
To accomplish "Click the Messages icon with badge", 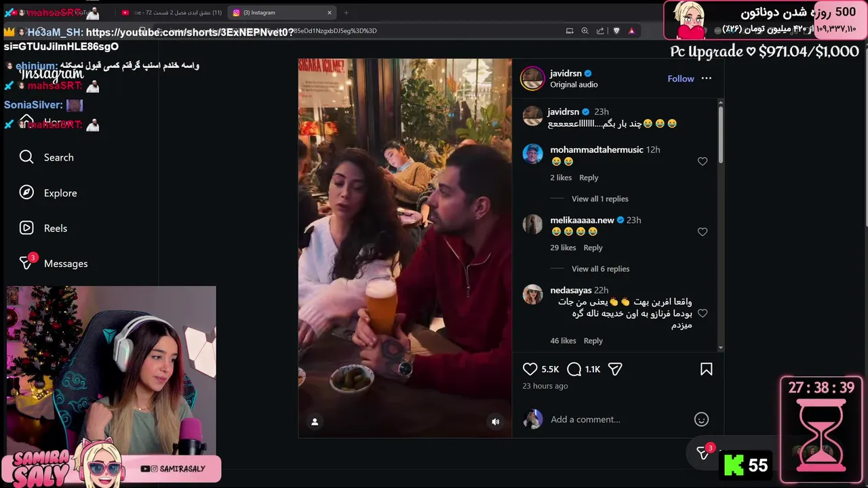I will [x=27, y=262].
